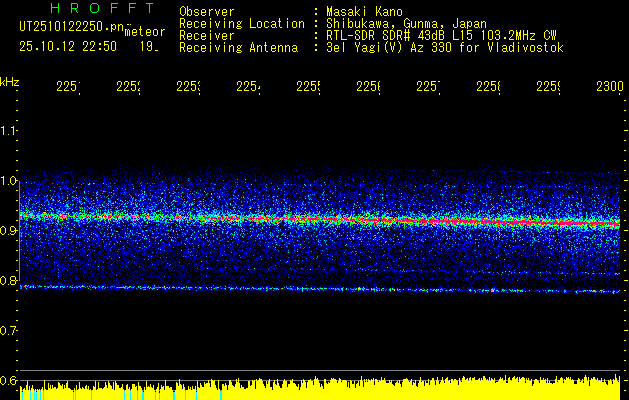Click the 2252 time axis label
The image size is (629, 400).
coord(128,87)
